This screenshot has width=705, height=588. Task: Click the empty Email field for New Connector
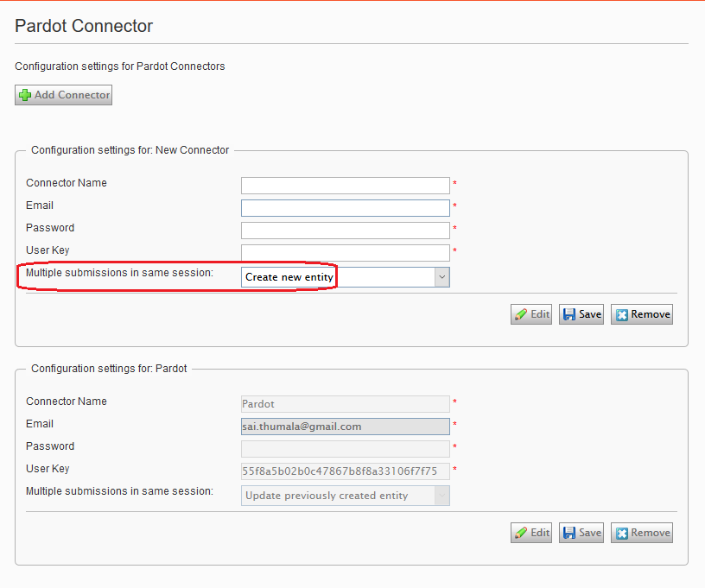(x=345, y=208)
